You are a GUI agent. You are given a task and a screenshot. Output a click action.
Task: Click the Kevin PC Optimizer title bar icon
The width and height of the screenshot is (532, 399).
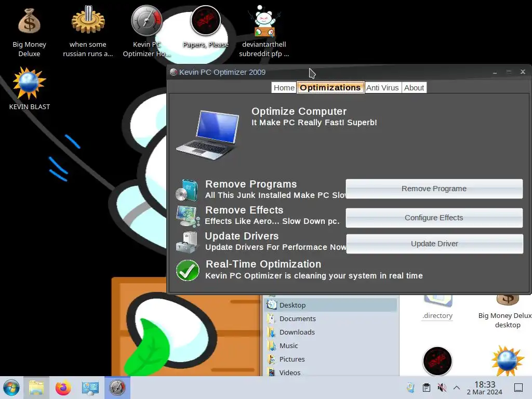pos(174,72)
